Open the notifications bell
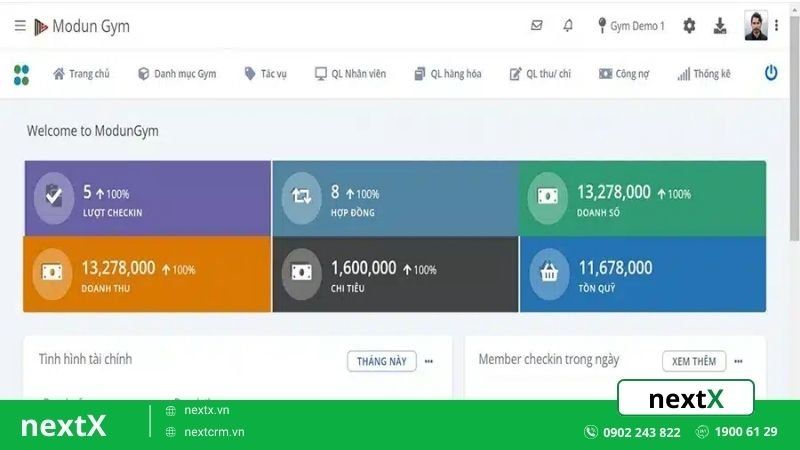Screen dimensions: 800x450 pos(568,25)
